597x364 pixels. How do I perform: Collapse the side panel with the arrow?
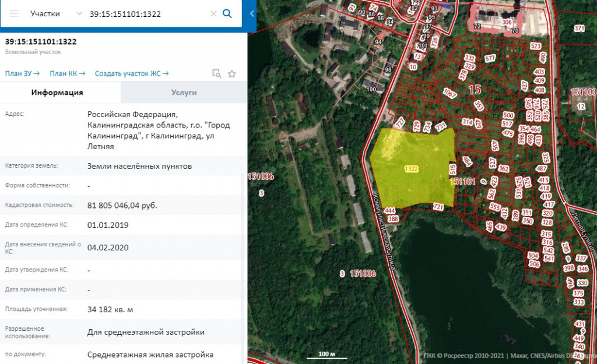tap(252, 14)
